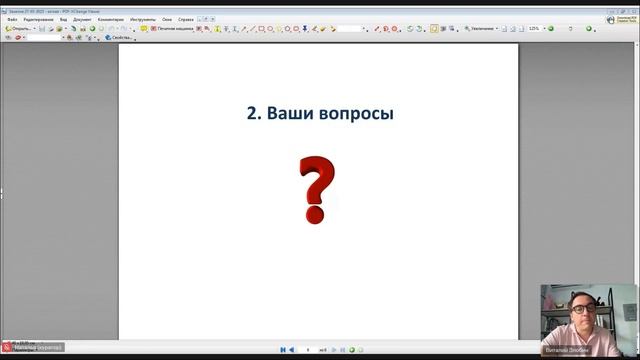Open the Окна menu

tap(167, 20)
